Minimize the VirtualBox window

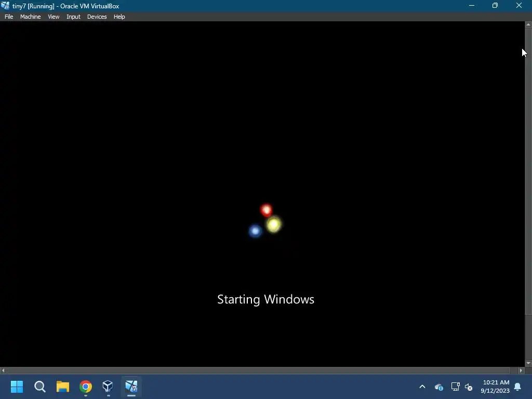click(472, 5)
